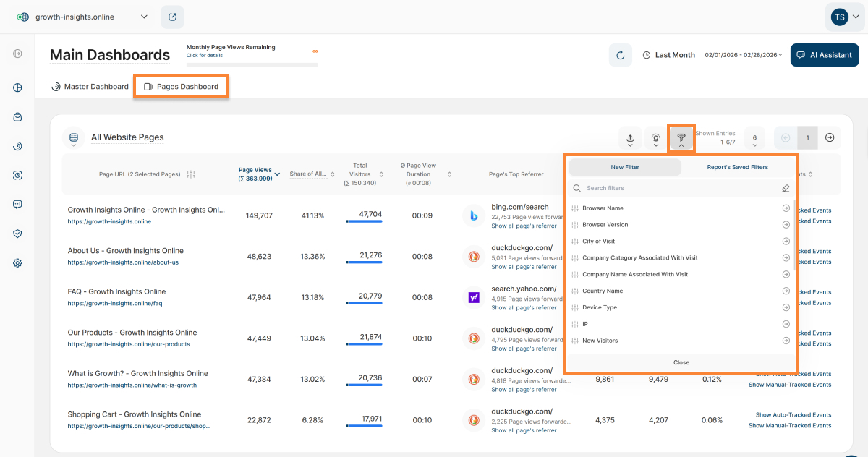Image resolution: width=868 pixels, height=457 pixels.
Task: Add the Browser Name filter
Action: coord(786,208)
